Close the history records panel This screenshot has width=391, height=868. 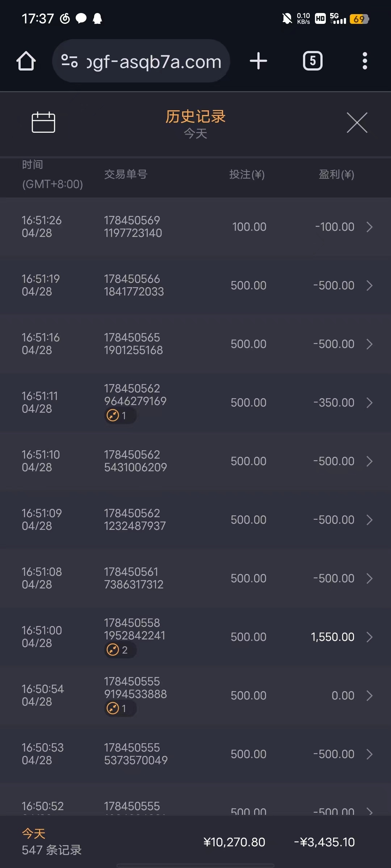point(357,123)
